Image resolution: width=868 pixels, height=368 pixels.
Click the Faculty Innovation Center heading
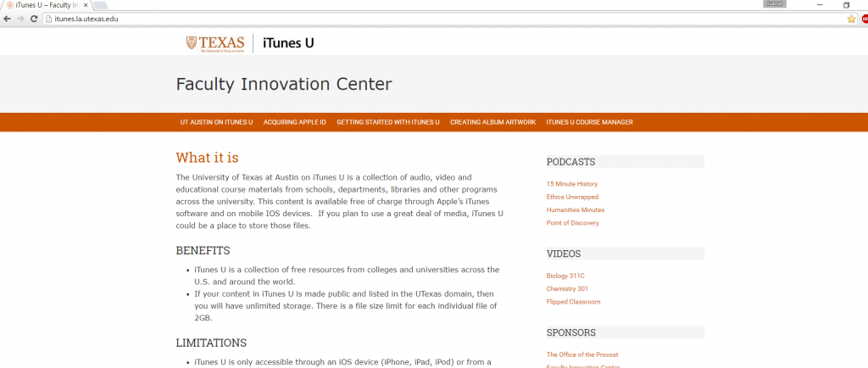coord(284,84)
